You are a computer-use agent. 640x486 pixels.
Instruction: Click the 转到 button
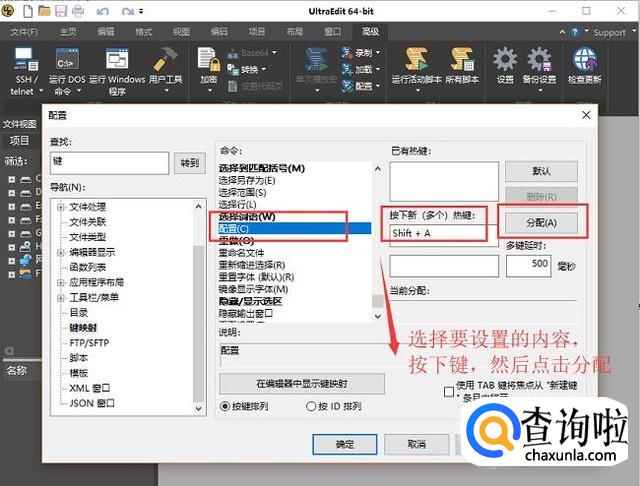[190, 163]
